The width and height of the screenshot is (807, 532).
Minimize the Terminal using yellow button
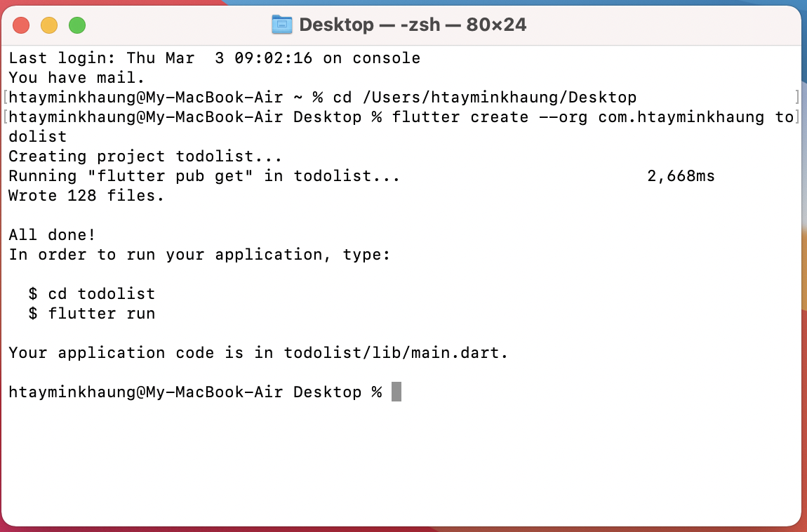point(49,26)
